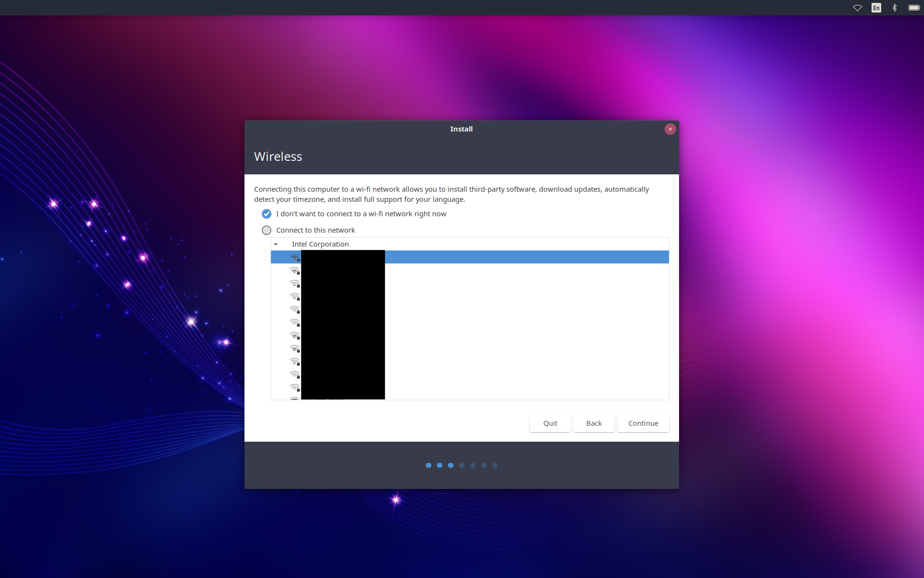The width and height of the screenshot is (924, 578).
Task: Close the Install window
Action: tap(670, 129)
